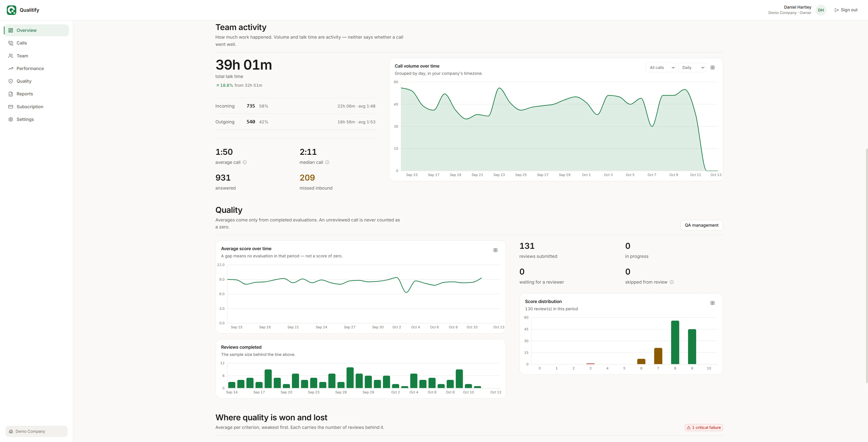
Task: Click the '18.8%' increase indicator
Action: 224,85
